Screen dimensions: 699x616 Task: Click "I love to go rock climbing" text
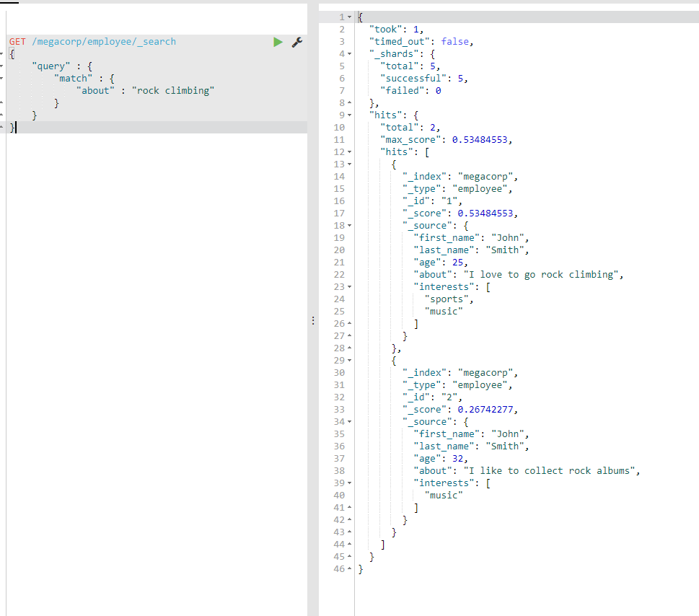(541, 275)
